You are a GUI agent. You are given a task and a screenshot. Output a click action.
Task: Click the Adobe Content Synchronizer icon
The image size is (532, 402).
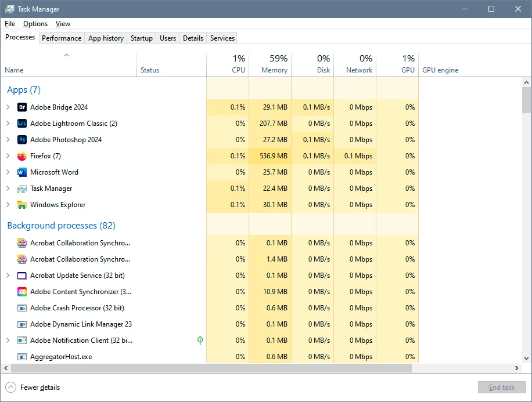[x=21, y=292]
